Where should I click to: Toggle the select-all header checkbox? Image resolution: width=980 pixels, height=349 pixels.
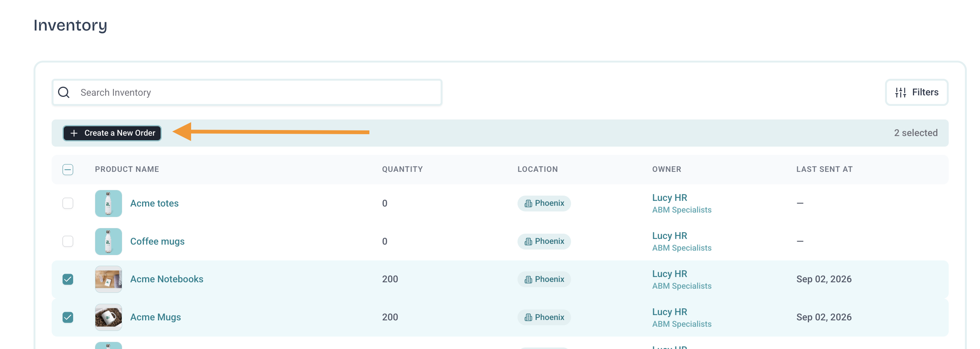[68, 169]
